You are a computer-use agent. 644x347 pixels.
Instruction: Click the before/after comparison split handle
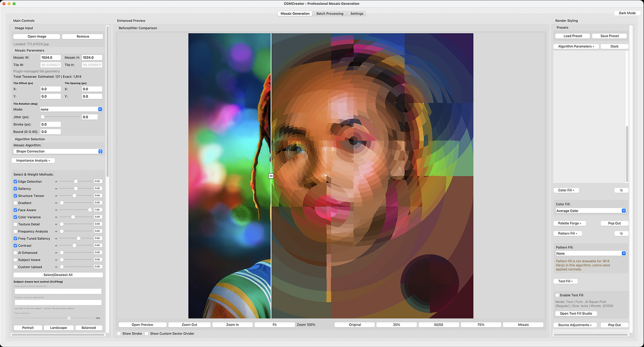point(271,176)
